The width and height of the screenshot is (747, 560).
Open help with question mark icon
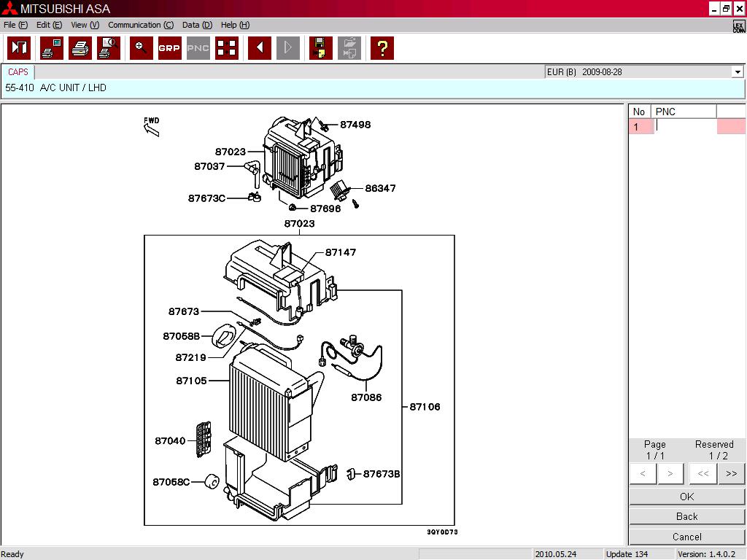pos(382,48)
